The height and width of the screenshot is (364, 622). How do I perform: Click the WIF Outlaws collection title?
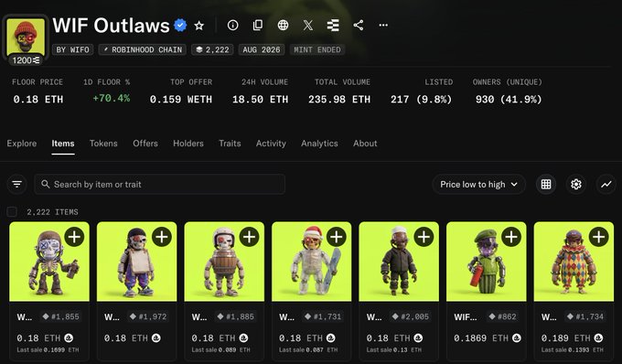111,26
